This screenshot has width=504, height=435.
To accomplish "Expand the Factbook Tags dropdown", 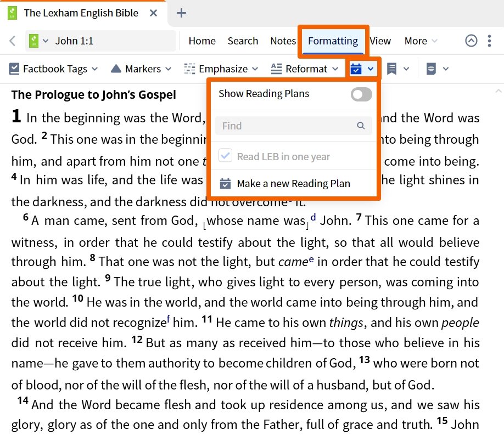I will tap(95, 69).
